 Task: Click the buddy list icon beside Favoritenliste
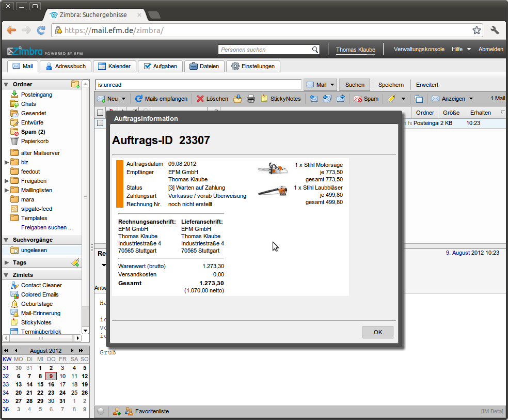pyautogui.click(x=129, y=411)
